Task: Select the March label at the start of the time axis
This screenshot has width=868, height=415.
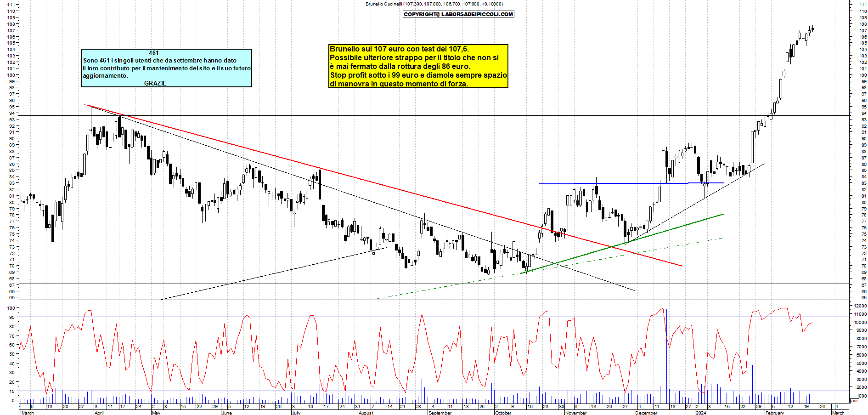Action: click(x=28, y=413)
